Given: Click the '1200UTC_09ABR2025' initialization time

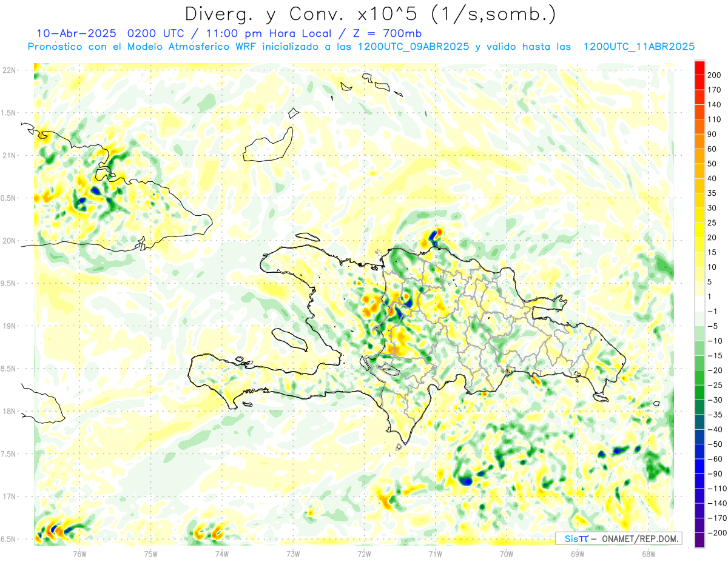Looking at the screenshot, I should tap(413, 47).
